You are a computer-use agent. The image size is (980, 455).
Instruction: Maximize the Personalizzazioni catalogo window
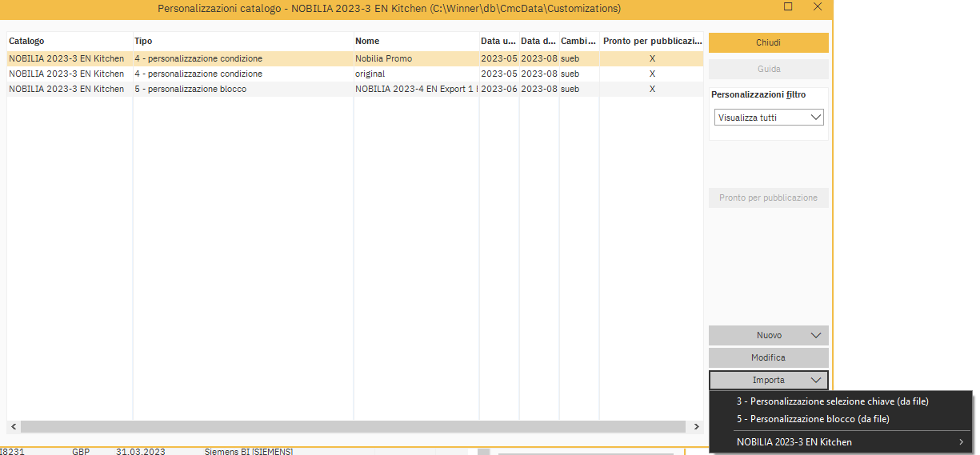click(x=788, y=7)
